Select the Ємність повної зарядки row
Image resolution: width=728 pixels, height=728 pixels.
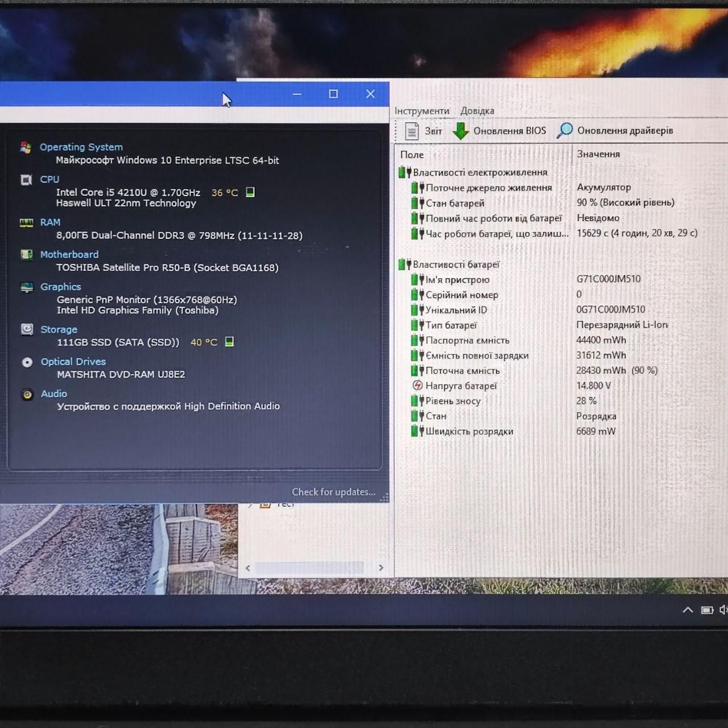[561, 355]
